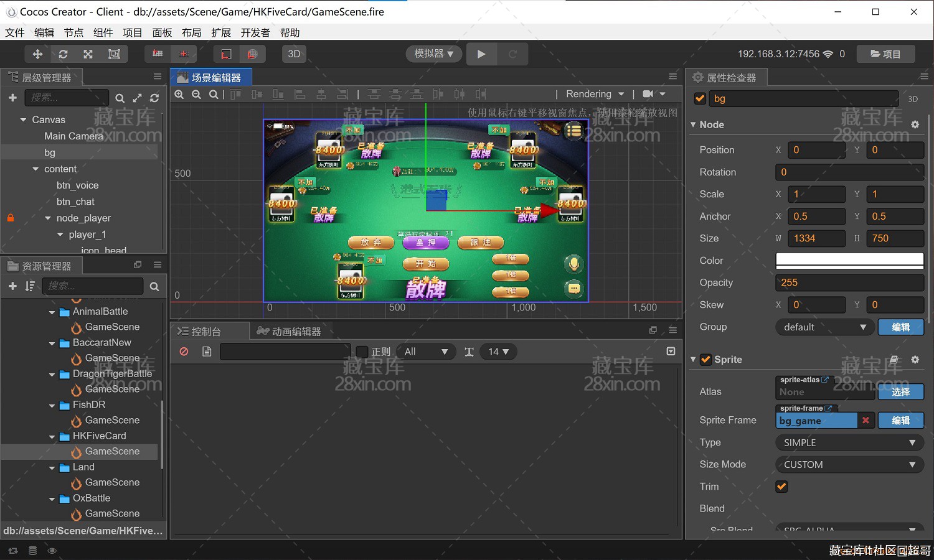Clear the bg_game sprite frame reference

tap(866, 420)
